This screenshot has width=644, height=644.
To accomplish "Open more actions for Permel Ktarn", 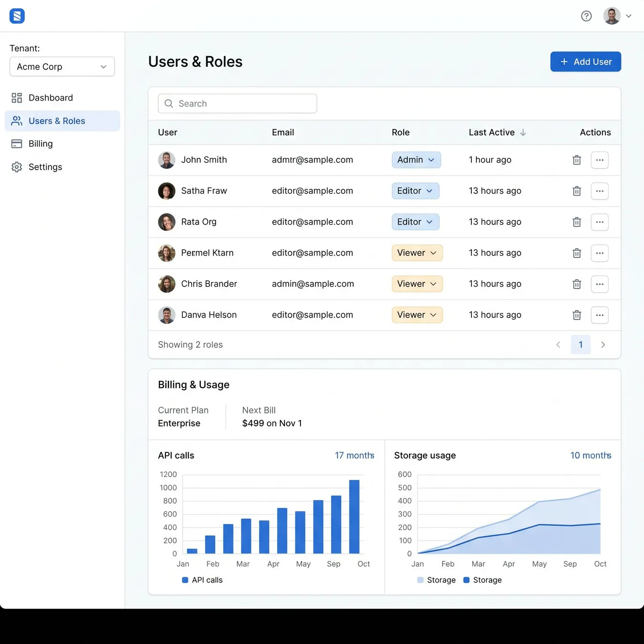I will [x=600, y=253].
